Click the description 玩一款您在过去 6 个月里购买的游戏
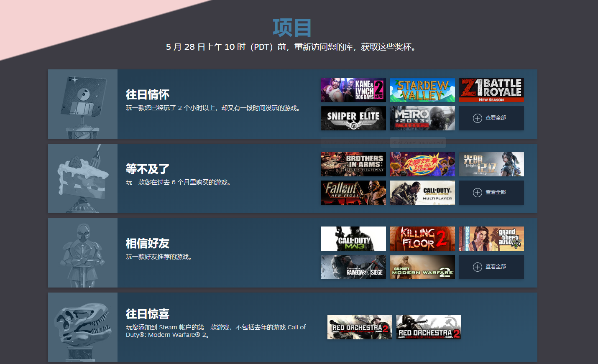598x364 pixels. pyautogui.click(x=179, y=182)
